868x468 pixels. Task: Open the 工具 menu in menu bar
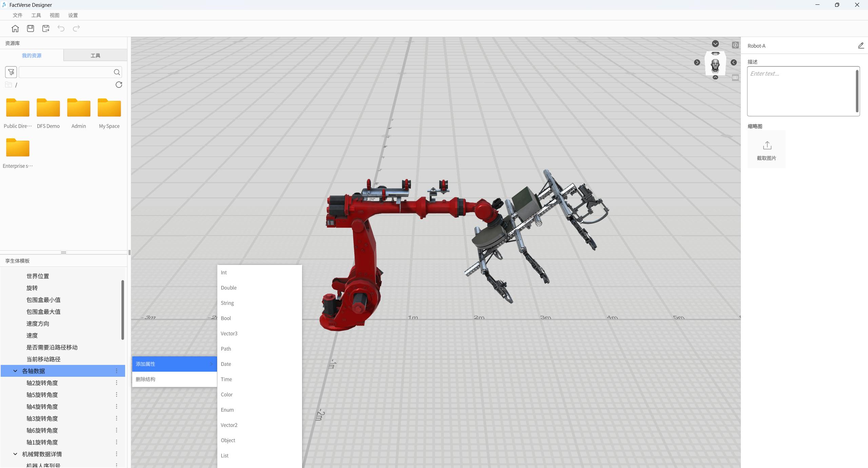point(36,15)
